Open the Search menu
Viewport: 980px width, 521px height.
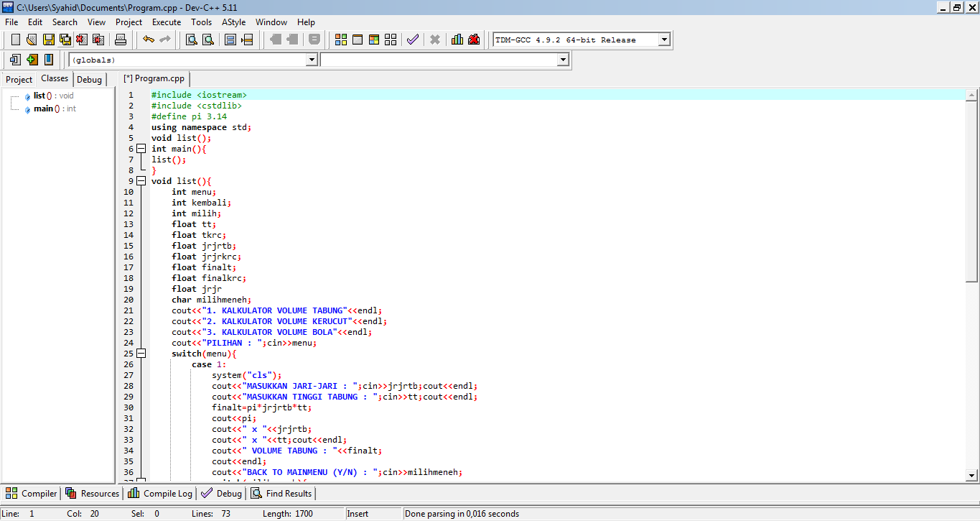[x=65, y=22]
